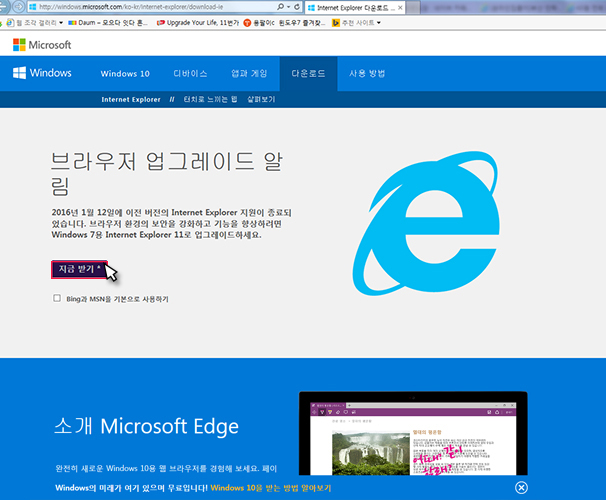Image resolution: width=606 pixels, height=500 pixels.
Task: Click the 브라우저 업그레이드 알림 heading
Action: pos(167,173)
